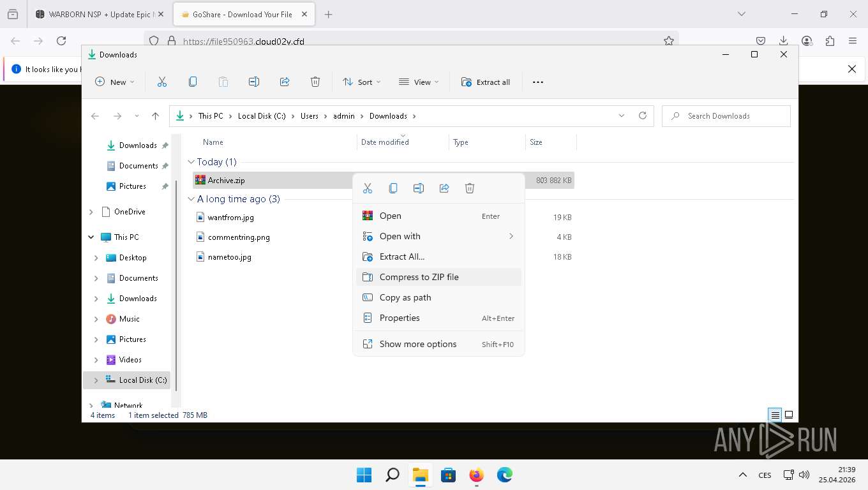The image size is (868, 490).
Task: Open the Firefox Downloads panel arrow
Action: (784, 41)
